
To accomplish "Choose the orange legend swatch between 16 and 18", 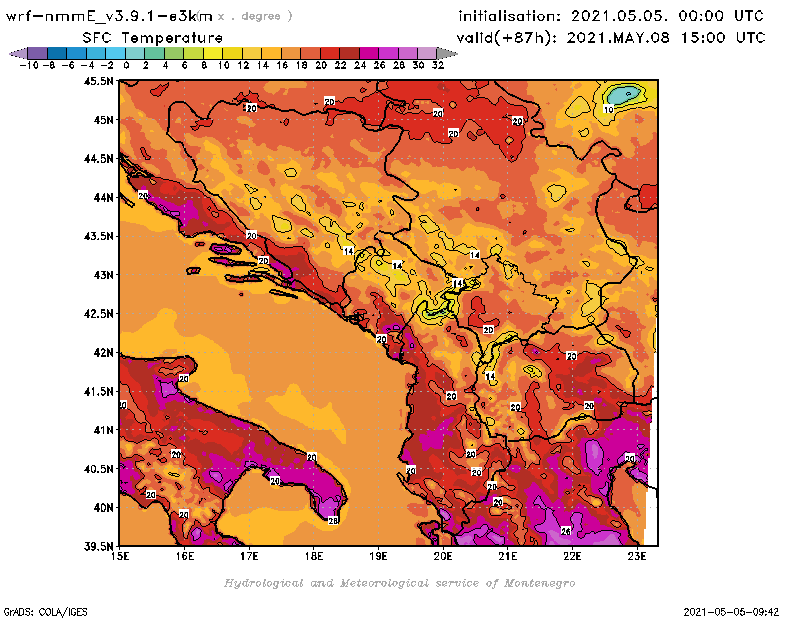I will (x=291, y=53).
